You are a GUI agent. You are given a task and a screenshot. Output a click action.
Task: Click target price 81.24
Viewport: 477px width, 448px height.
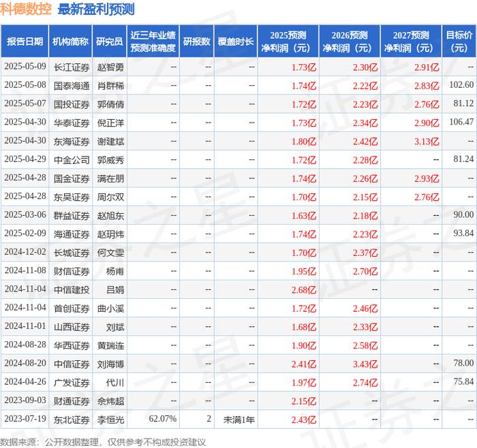463,159
